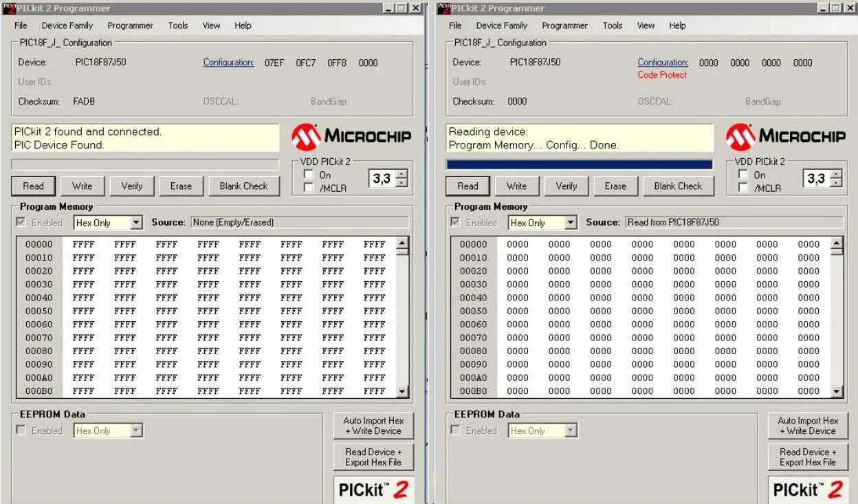Image resolution: width=858 pixels, height=504 pixels.
Task: Click PICkit 2 logo in right window
Action: coord(808,490)
